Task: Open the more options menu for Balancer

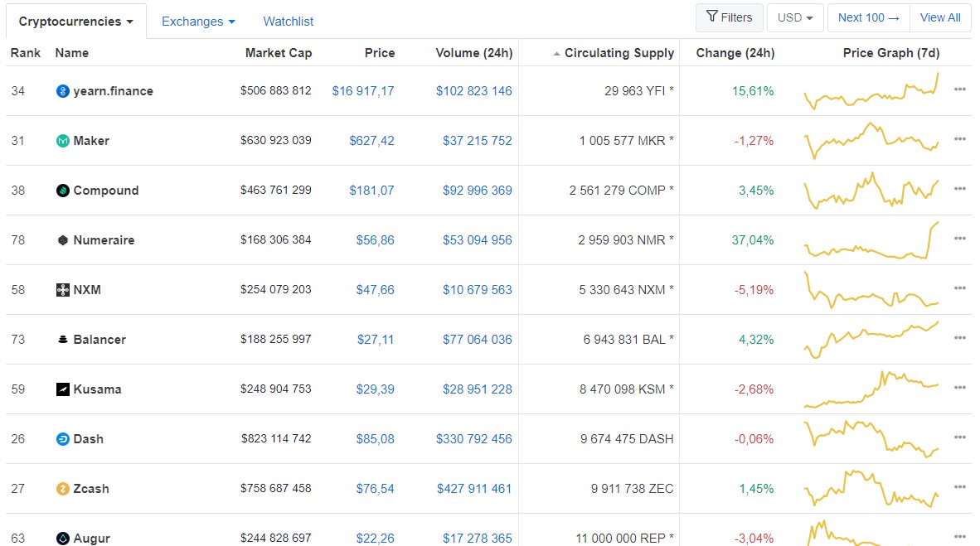Action: pyautogui.click(x=960, y=338)
